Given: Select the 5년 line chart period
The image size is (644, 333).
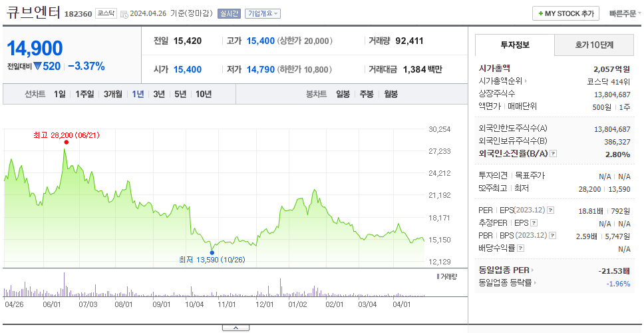Looking at the screenshot, I should pyautogui.click(x=180, y=94).
